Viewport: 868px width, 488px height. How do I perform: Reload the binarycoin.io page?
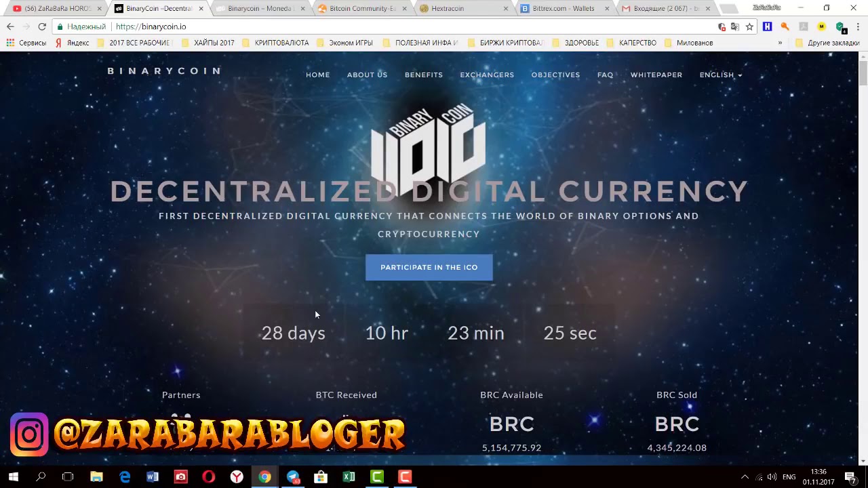point(42,26)
